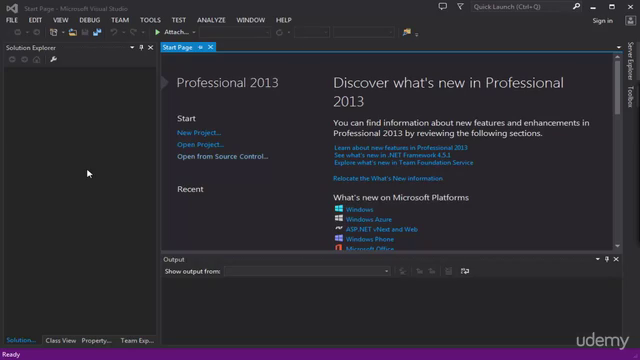
Task: Toggle pin on Start Page tab
Action: 200,47
